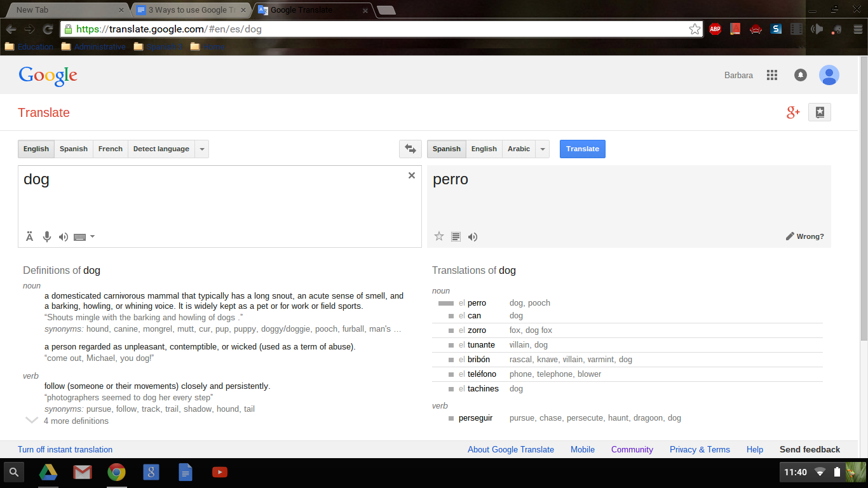Open the phrasebook star button
This screenshot has height=488, width=868.
(820, 112)
